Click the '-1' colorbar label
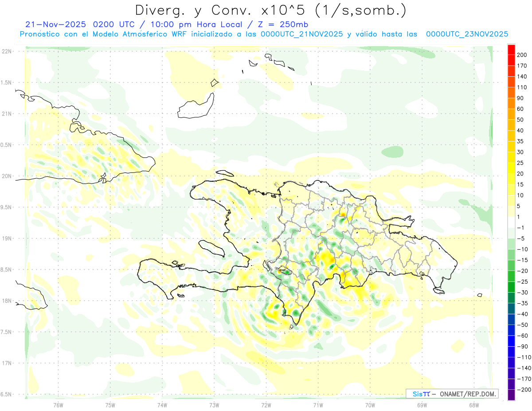 [x=521, y=227]
